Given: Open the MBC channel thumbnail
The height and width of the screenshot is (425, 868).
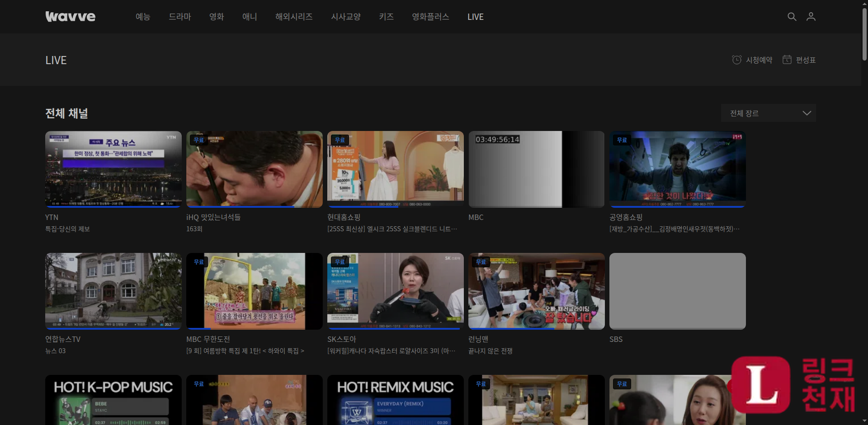Looking at the screenshot, I should click(x=537, y=169).
